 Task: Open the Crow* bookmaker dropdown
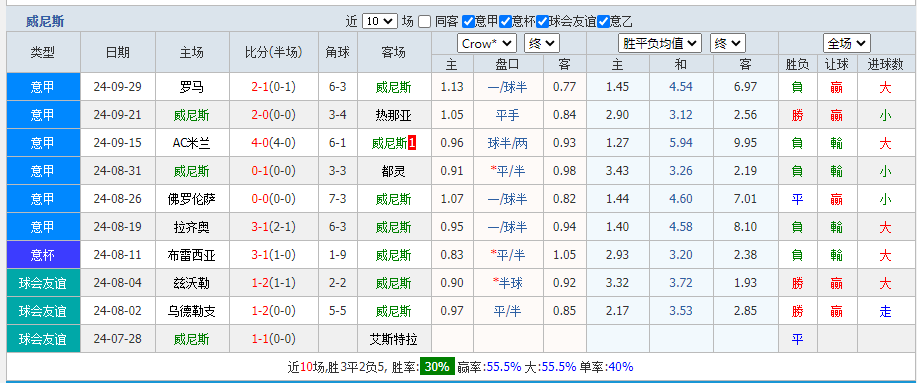pos(487,43)
